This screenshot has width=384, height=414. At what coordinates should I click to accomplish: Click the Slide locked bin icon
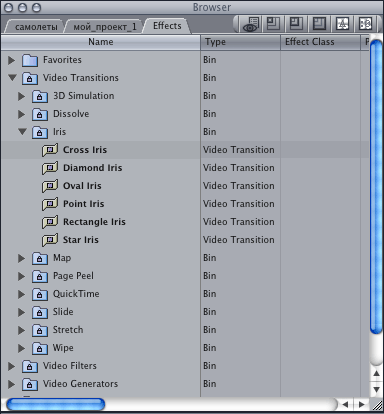click(40, 312)
